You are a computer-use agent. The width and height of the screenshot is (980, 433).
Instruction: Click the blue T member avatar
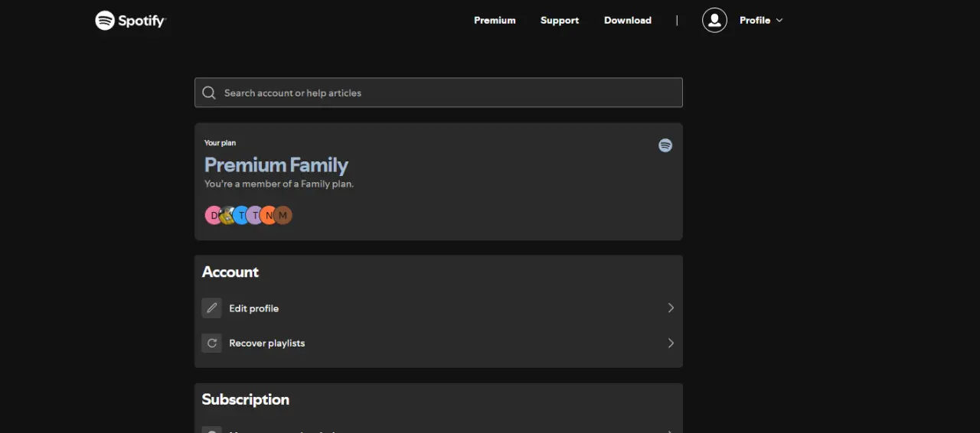(241, 216)
